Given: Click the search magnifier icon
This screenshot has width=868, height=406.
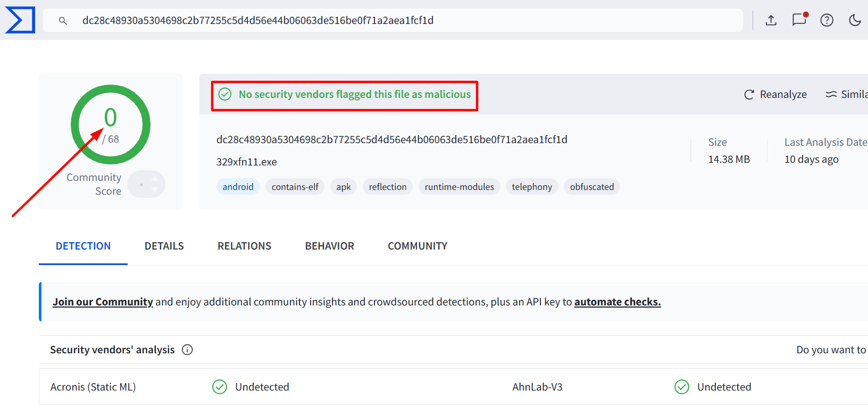Looking at the screenshot, I should tap(63, 21).
